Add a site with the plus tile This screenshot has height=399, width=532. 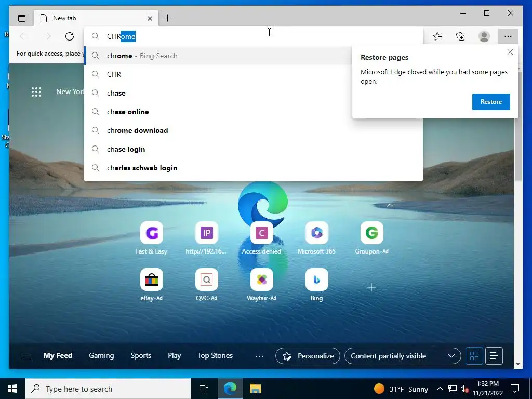click(x=371, y=288)
